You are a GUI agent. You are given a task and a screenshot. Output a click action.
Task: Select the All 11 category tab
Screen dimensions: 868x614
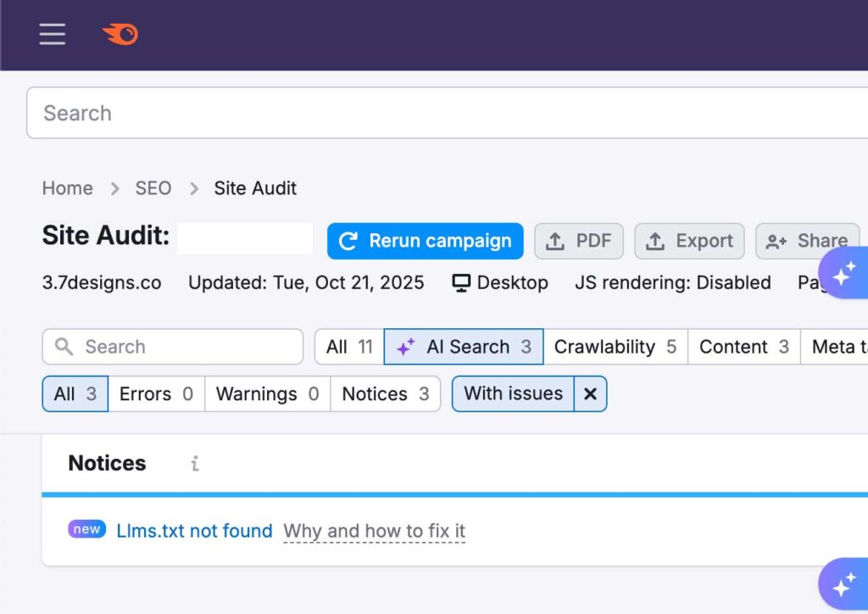click(x=349, y=347)
